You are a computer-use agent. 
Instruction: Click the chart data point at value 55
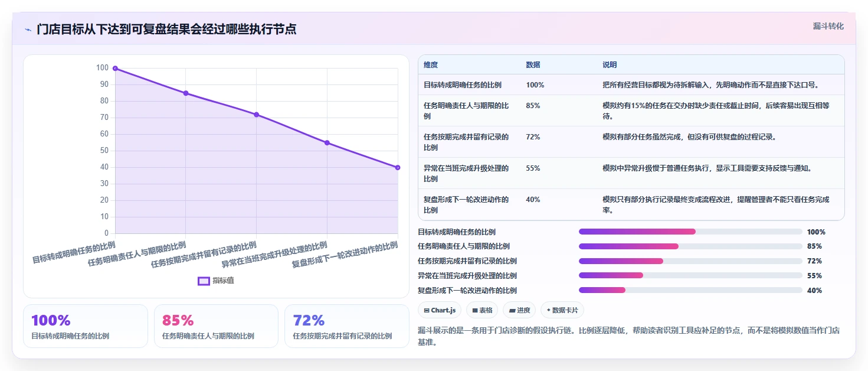pos(327,143)
